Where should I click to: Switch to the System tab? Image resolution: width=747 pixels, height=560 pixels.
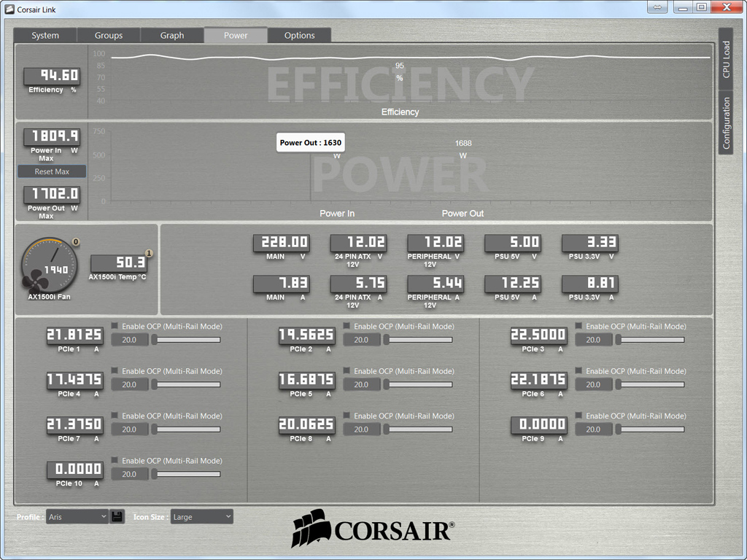(x=45, y=35)
